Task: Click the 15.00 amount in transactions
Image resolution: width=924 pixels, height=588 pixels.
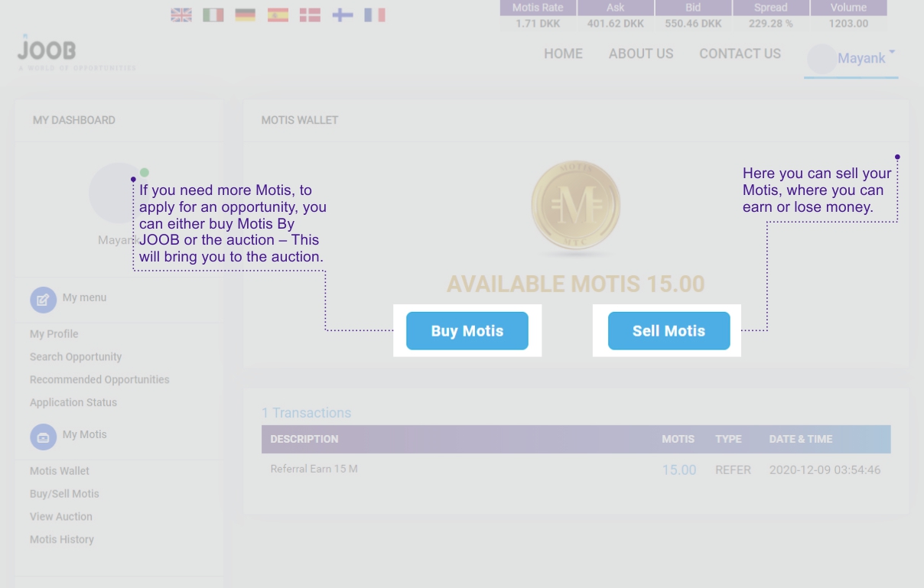Action: point(679,470)
